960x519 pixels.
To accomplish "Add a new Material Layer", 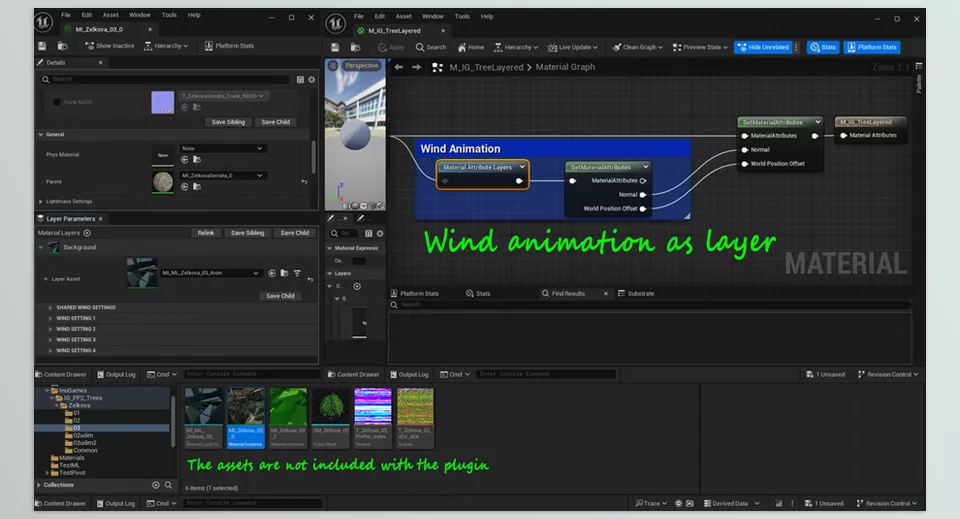I will (87, 233).
